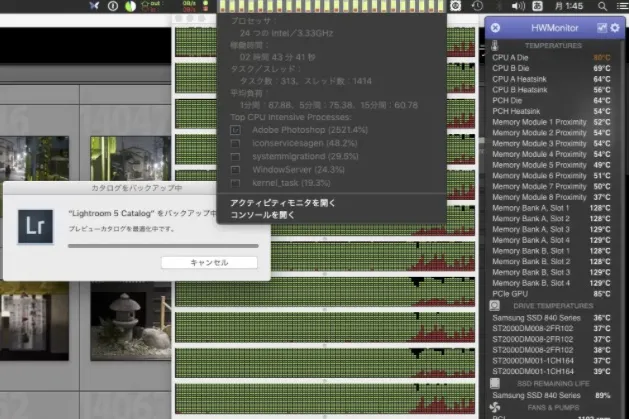Choose アクティビティモニタを開く menu item
Viewport: 629px width, 419px height.
(x=282, y=203)
